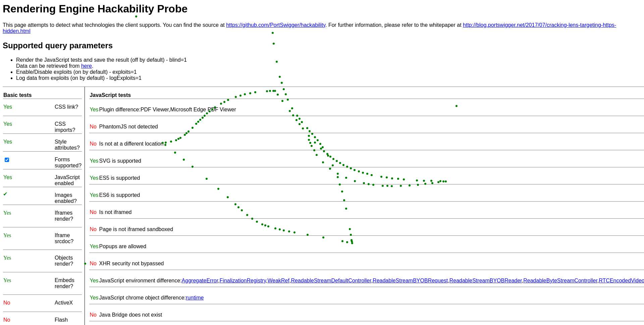Click the ReadableStreamBYOBReader link
644x325 pixels.
[485, 281]
